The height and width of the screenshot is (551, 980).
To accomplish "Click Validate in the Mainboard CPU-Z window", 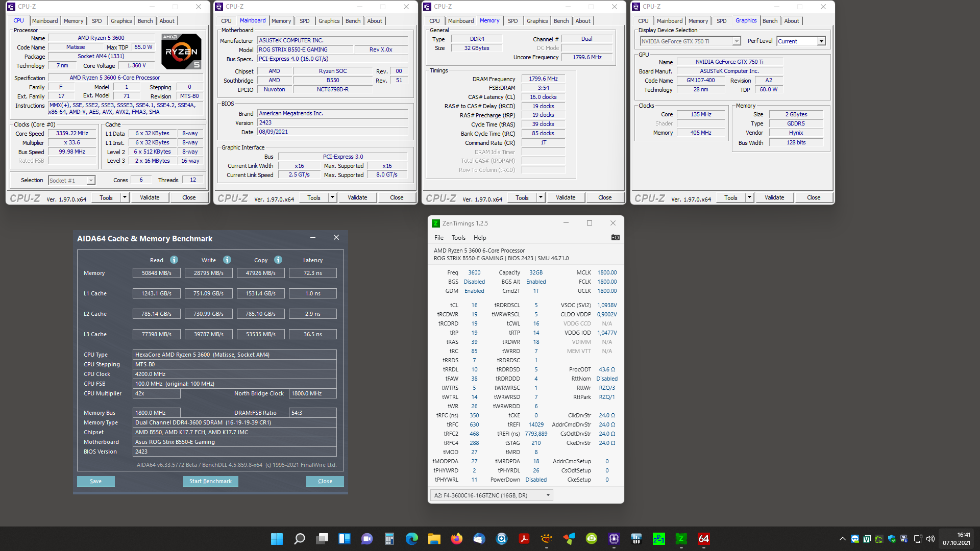I will point(357,197).
